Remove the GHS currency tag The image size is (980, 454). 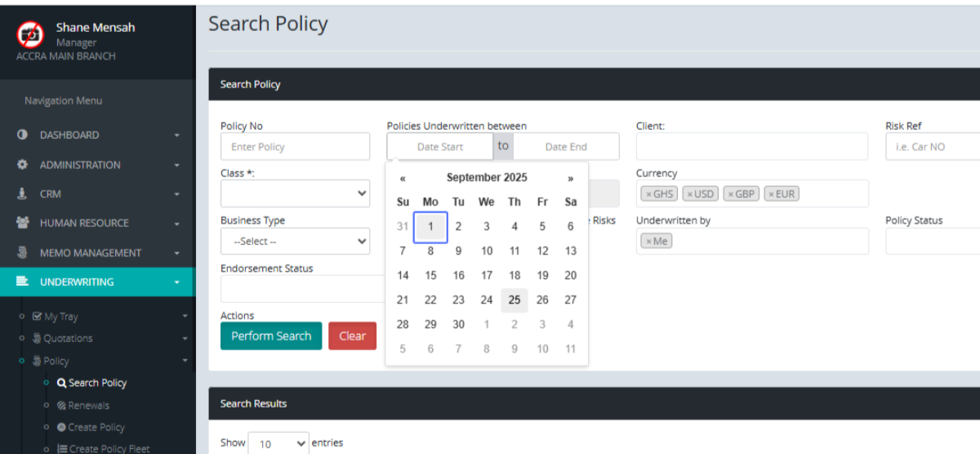(x=648, y=194)
